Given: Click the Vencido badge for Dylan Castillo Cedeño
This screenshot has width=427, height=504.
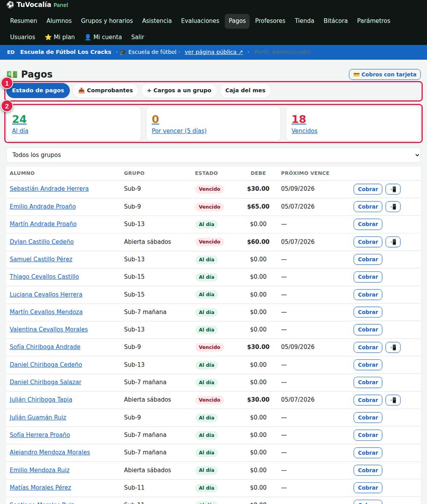Looking at the screenshot, I should pyautogui.click(x=209, y=242).
